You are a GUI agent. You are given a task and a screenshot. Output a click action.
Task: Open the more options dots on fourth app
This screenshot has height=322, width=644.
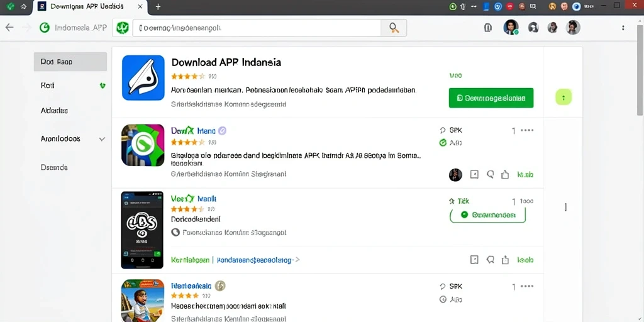pos(527,286)
